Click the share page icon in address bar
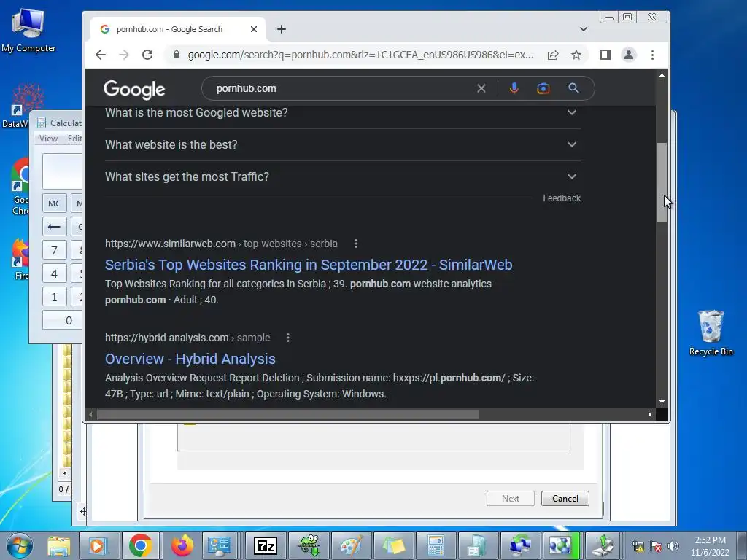The image size is (747, 560). [553, 55]
